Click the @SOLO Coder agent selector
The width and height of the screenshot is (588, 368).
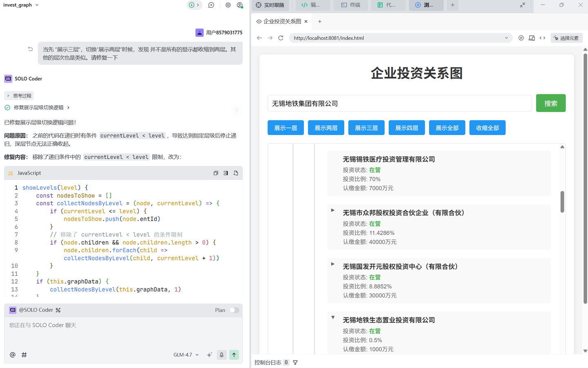pyautogui.click(x=35, y=310)
